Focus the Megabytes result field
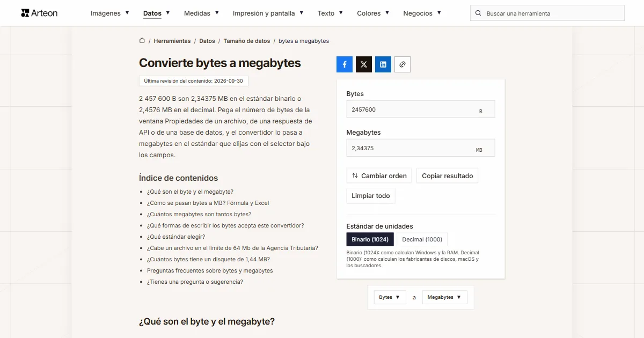644x338 pixels. 421,148
